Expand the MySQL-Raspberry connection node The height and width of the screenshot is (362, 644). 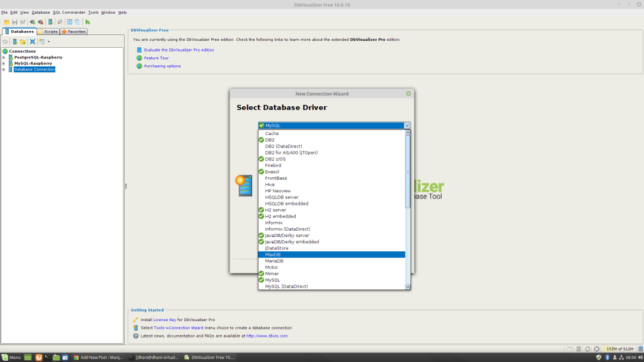(x=4, y=63)
